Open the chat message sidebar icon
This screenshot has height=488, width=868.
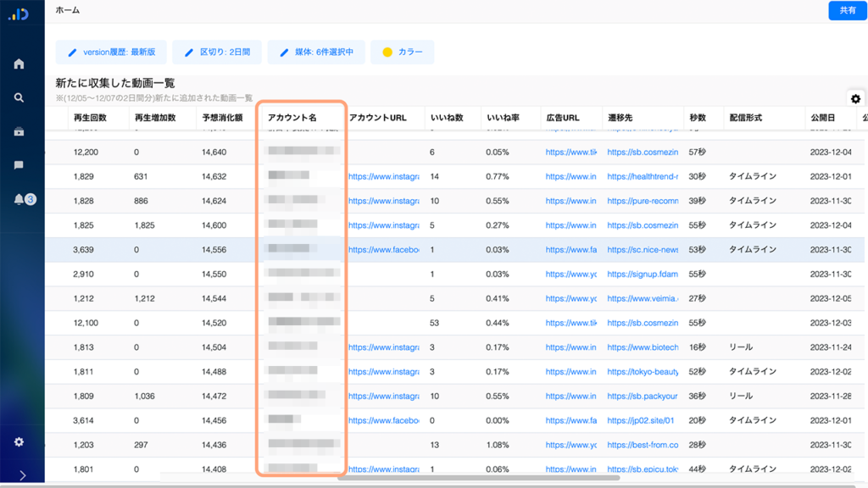(x=19, y=165)
